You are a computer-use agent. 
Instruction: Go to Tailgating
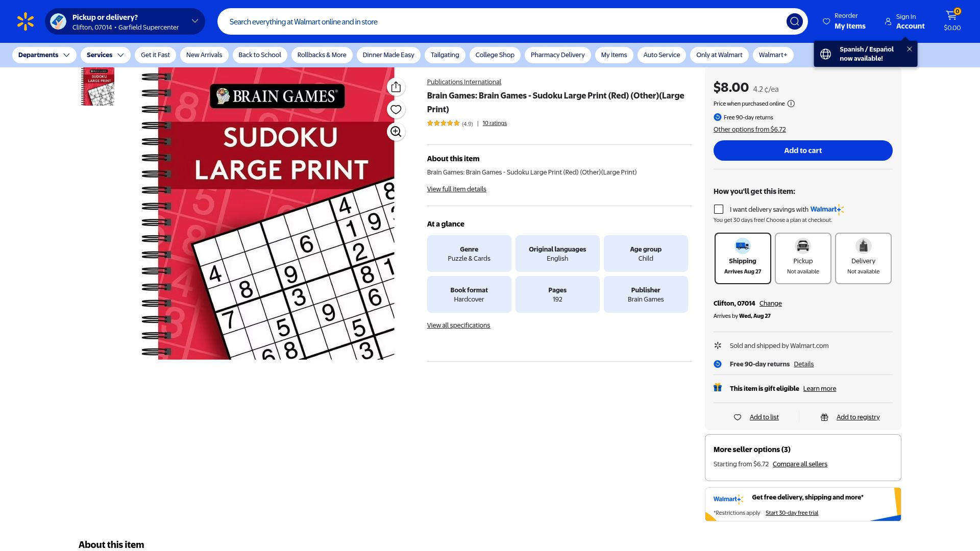pyautogui.click(x=445, y=55)
